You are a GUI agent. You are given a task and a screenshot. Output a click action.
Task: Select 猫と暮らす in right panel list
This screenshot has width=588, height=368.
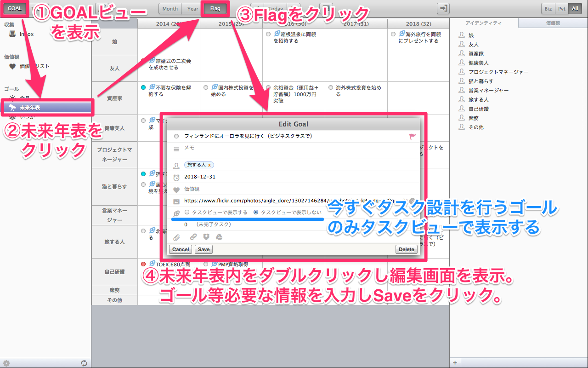click(x=481, y=81)
